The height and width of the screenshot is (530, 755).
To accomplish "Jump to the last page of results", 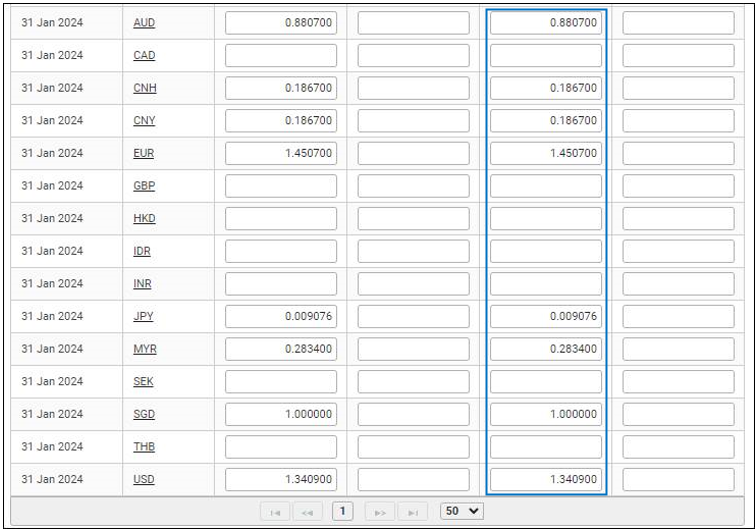I will point(412,510).
